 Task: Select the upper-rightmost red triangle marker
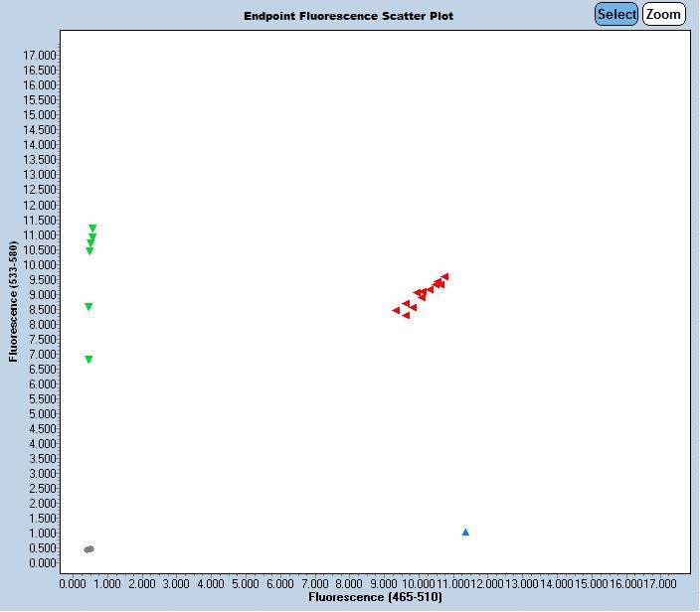tap(444, 276)
